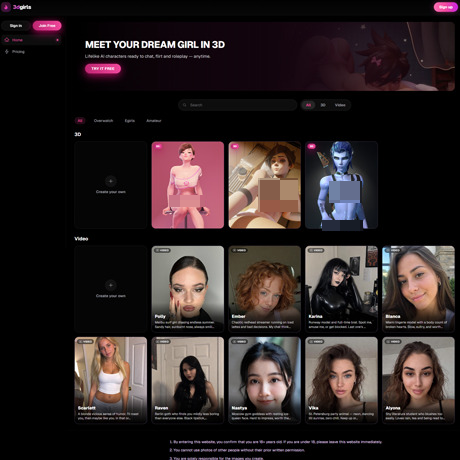Click the Video badge on Scarlett card

pyautogui.click(x=86, y=342)
